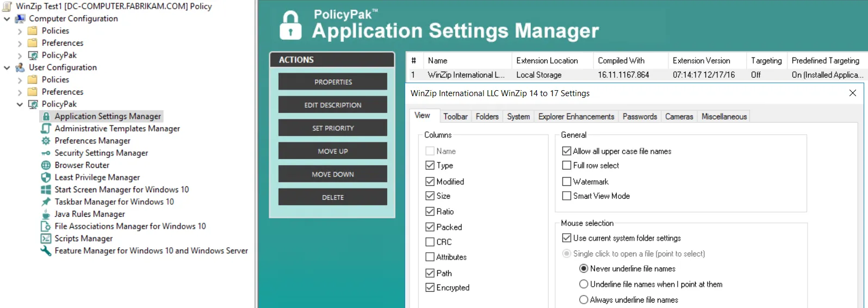Image resolution: width=868 pixels, height=308 pixels.
Task: Click the Start Screen Manager Windows logo icon
Action: point(46,190)
